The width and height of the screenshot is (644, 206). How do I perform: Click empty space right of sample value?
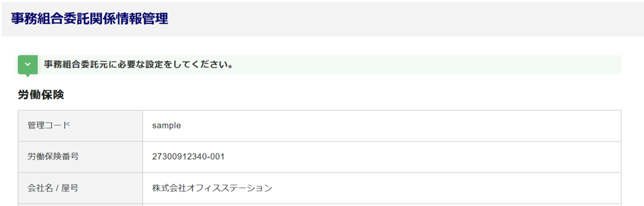pos(403,125)
